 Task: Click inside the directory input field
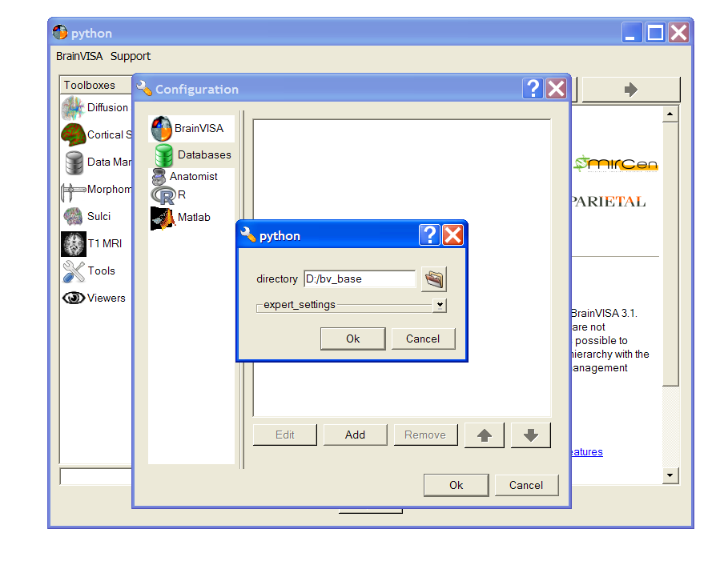coord(359,278)
